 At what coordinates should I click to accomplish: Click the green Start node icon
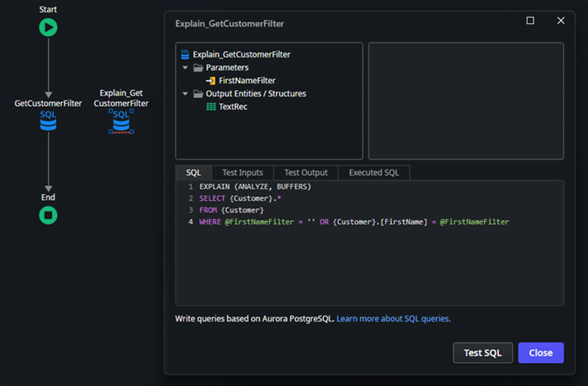click(x=48, y=27)
